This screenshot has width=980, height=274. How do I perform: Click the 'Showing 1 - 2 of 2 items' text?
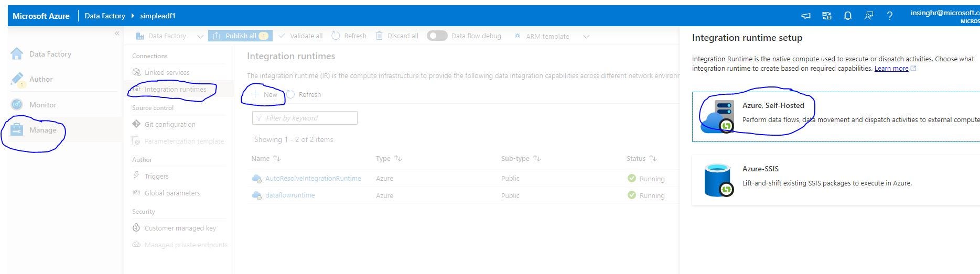294,139
